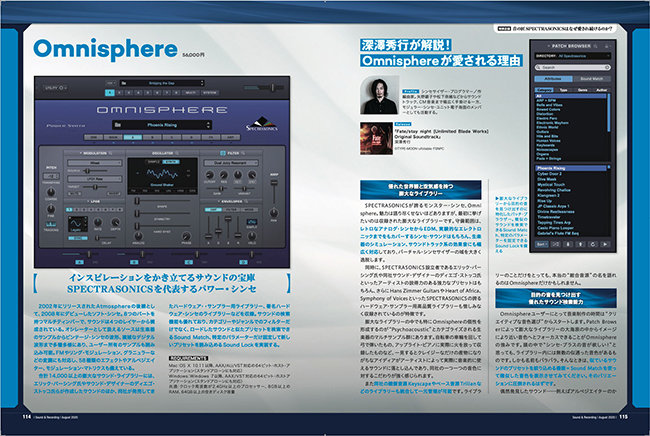
Task: Open the Sound Match tab in browser
Action: pos(592,79)
